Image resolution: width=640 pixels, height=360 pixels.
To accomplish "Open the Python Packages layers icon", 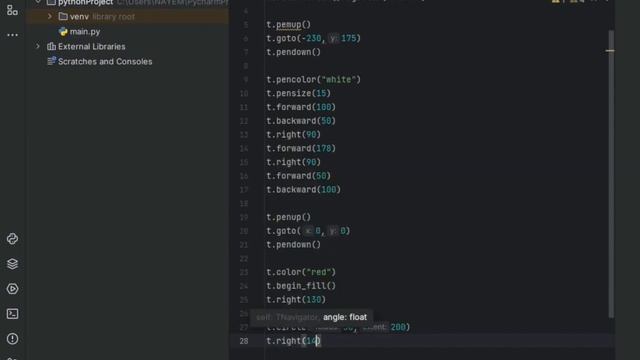I will (12, 264).
